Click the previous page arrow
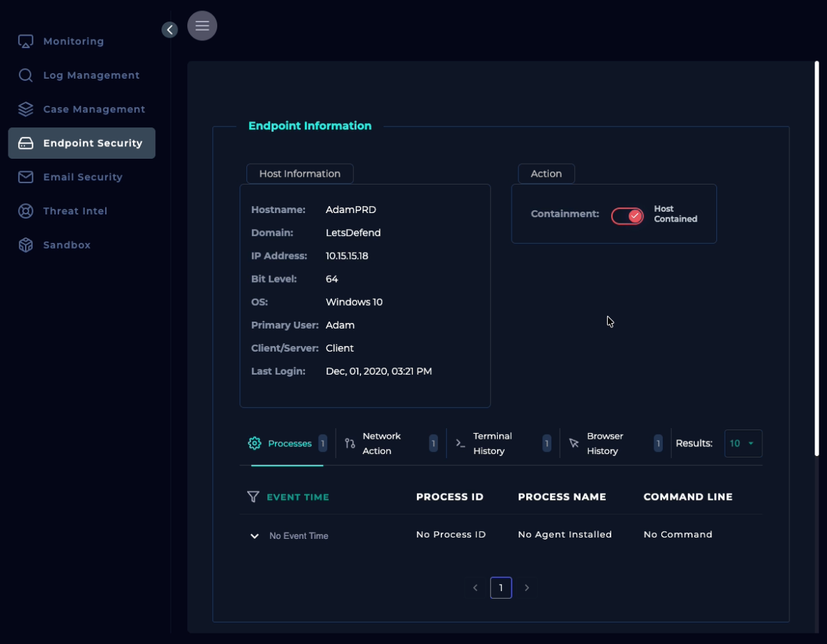This screenshot has height=644, width=827. click(x=475, y=588)
